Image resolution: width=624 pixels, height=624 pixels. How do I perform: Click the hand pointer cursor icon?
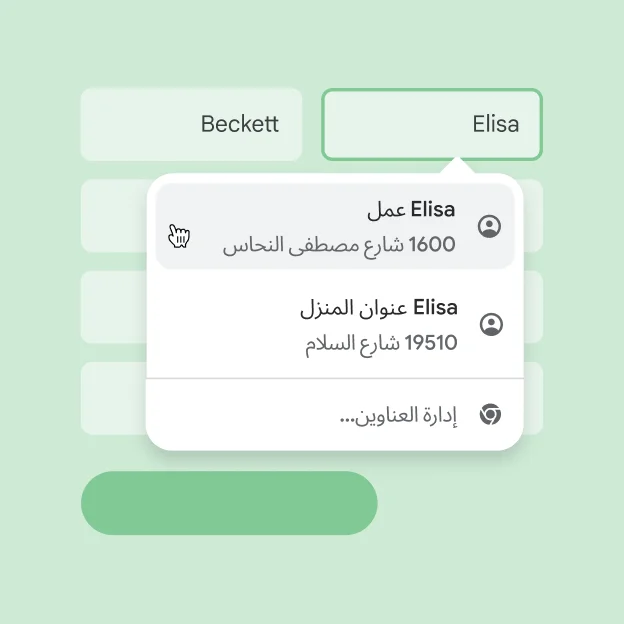tap(179, 236)
